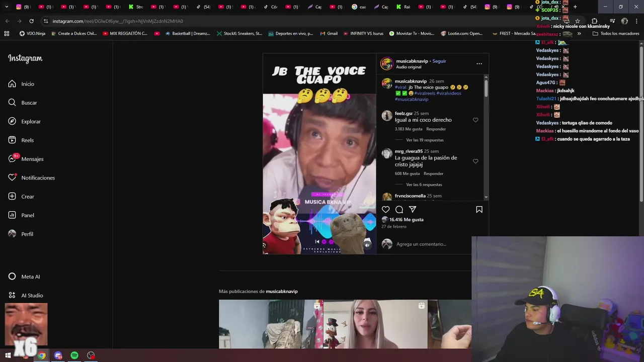
Task: Reload the page in Chrome
Action: (31, 21)
